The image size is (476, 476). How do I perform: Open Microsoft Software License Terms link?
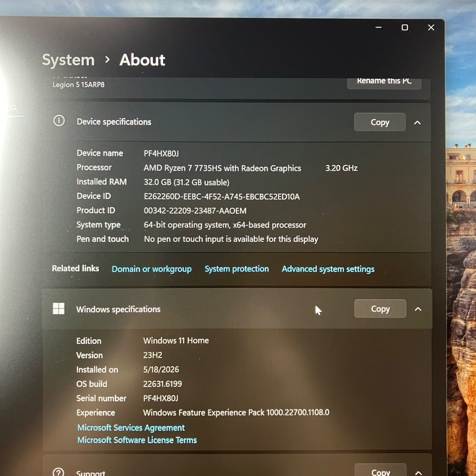point(137,440)
